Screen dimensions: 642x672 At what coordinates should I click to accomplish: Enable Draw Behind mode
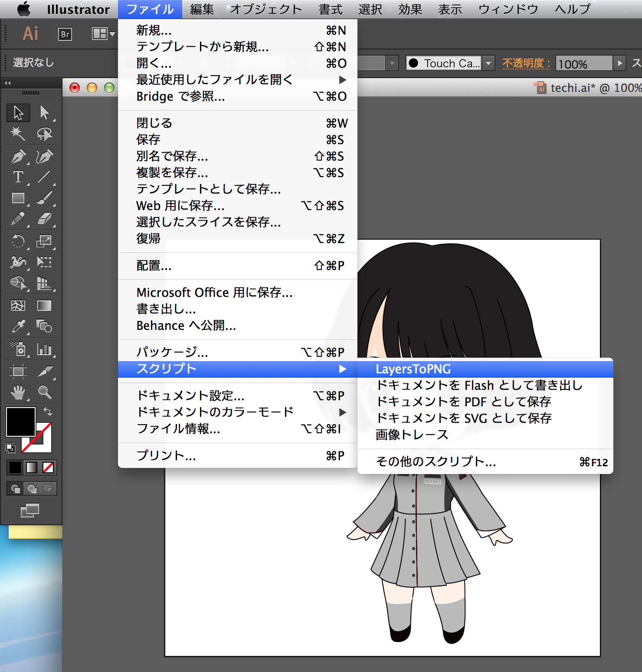(32, 488)
